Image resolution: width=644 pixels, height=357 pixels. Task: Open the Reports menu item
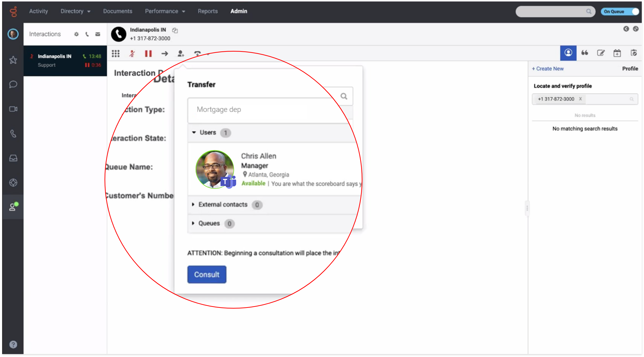click(208, 11)
